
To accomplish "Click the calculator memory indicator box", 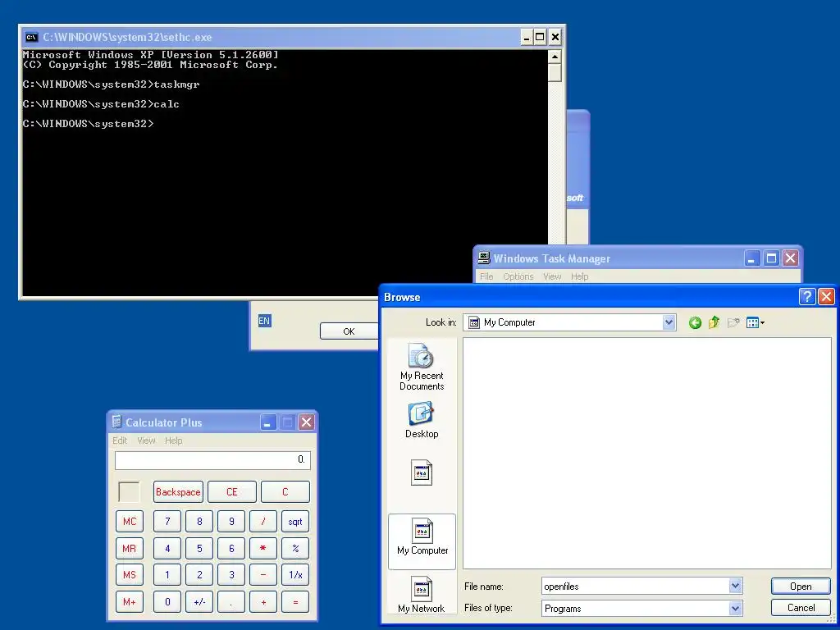I will click(x=129, y=492).
